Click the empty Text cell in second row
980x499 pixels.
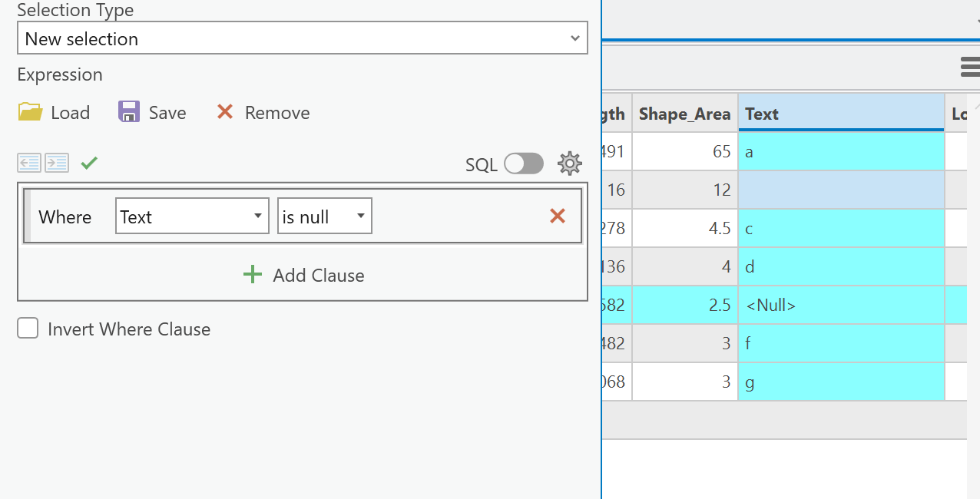pos(840,190)
